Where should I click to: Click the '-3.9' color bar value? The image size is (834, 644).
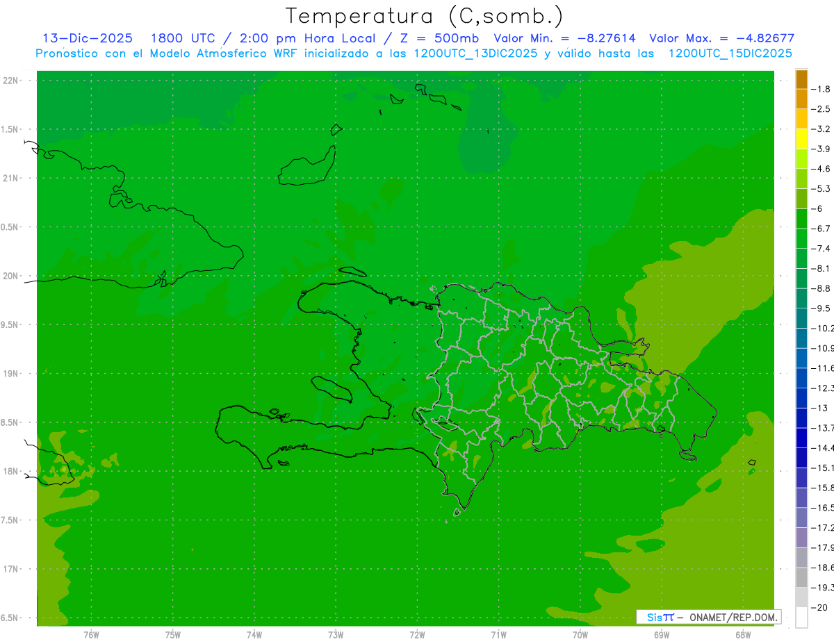[x=822, y=149]
